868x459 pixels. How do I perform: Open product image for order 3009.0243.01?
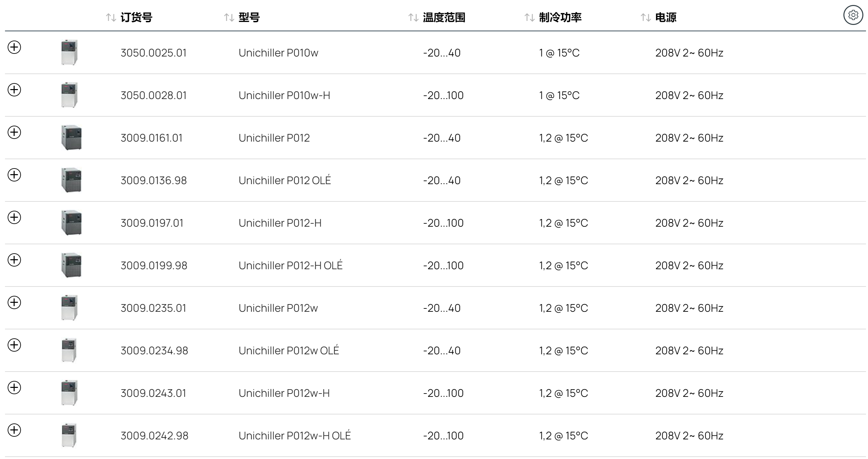[69, 393]
